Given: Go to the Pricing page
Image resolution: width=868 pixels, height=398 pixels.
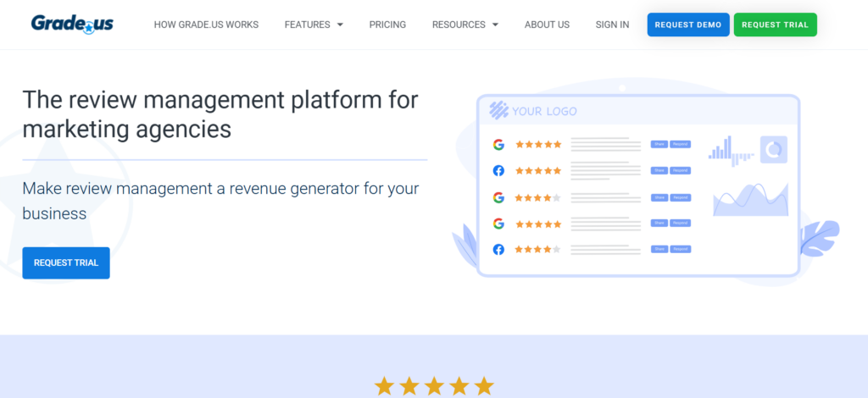Looking at the screenshot, I should 387,25.
